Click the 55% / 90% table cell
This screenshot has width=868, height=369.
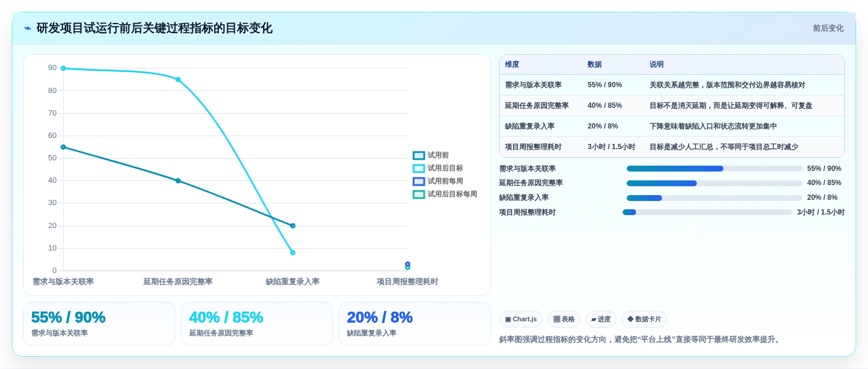tap(613, 85)
